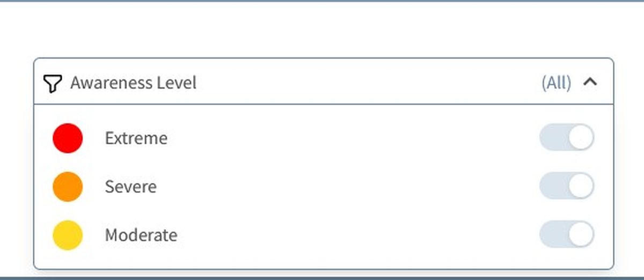Image resolution: width=644 pixels, height=280 pixels.
Task: Click the white knob of the Extreme toggle
Action: pos(581,138)
